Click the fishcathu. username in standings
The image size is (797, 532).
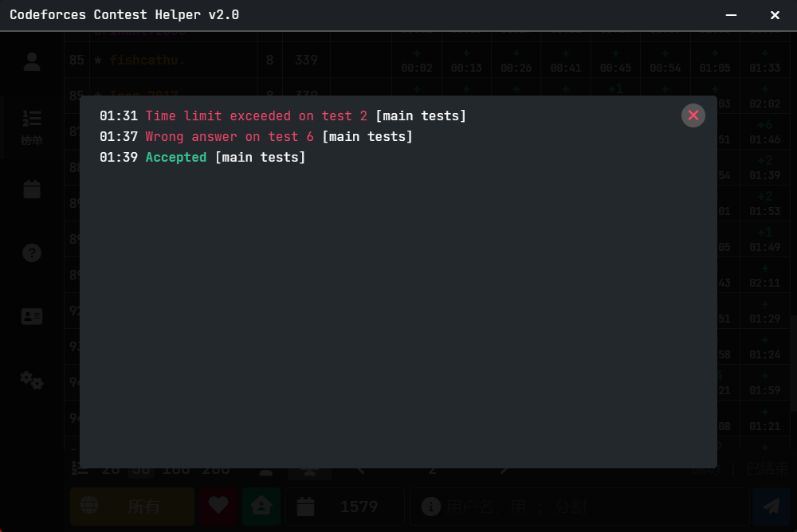(147, 60)
